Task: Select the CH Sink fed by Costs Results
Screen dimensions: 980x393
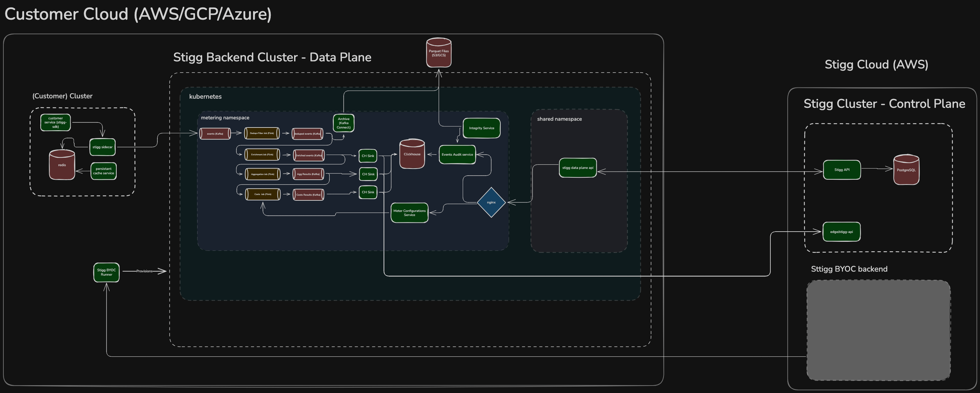Action: [x=368, y=192]
